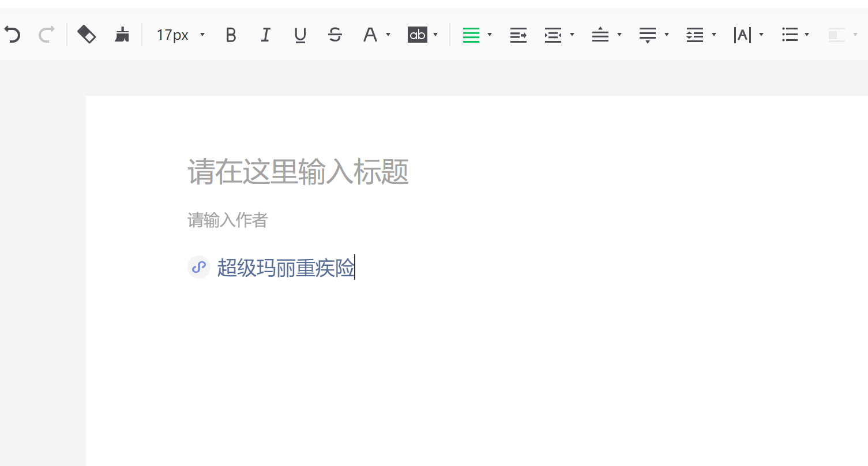Select the clear formatting eraser icon
The width and height of the screenshot is (868, 466).
87,35
